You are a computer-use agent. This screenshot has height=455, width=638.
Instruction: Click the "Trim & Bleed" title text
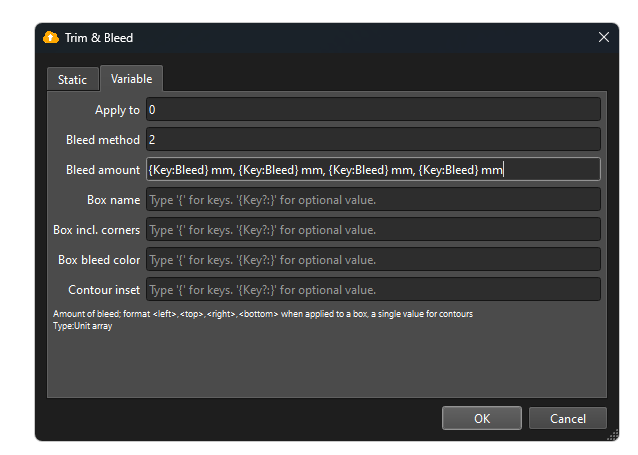point(99,38)
